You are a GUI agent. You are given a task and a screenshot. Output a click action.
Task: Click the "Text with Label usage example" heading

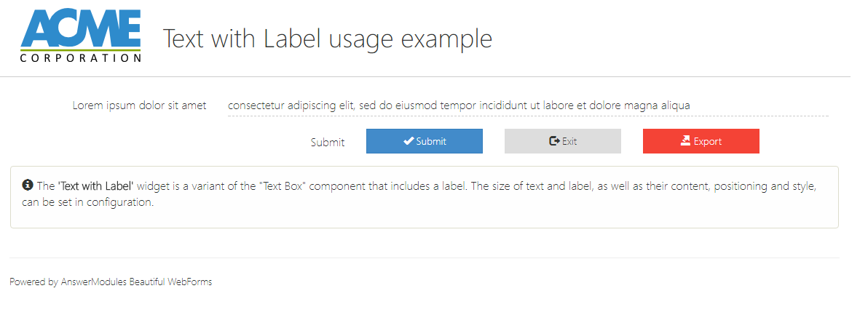click(x=328, y=38)
